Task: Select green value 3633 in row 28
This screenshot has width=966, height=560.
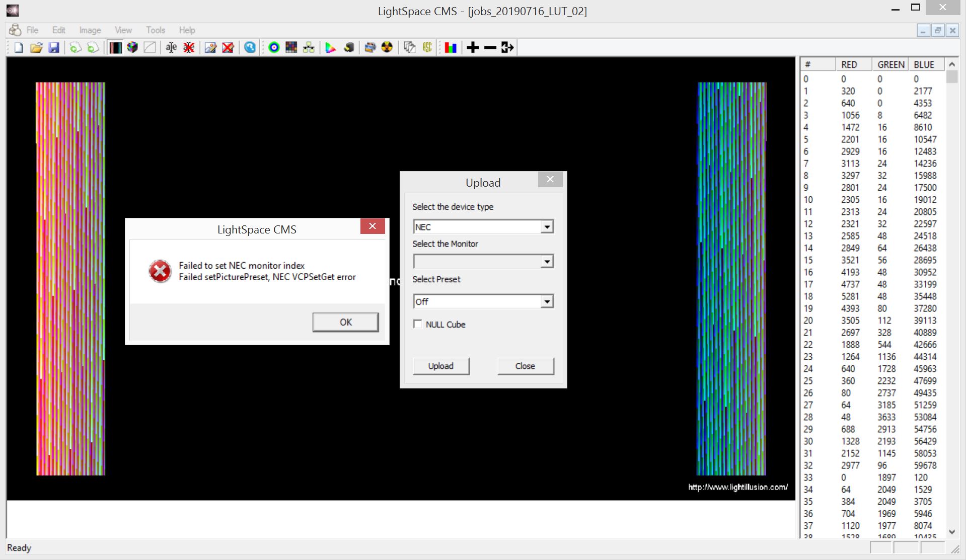Action: [886, 417]
